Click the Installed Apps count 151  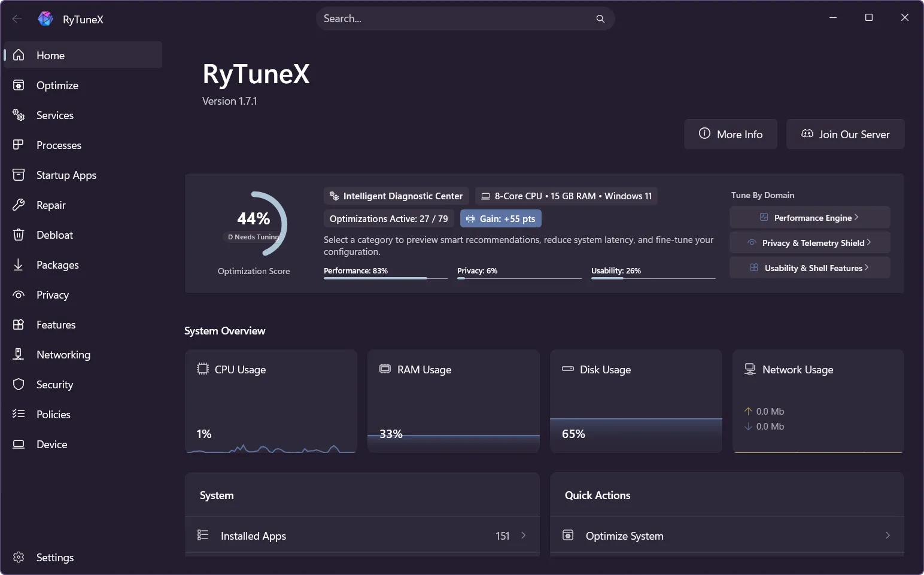(503, 536)
